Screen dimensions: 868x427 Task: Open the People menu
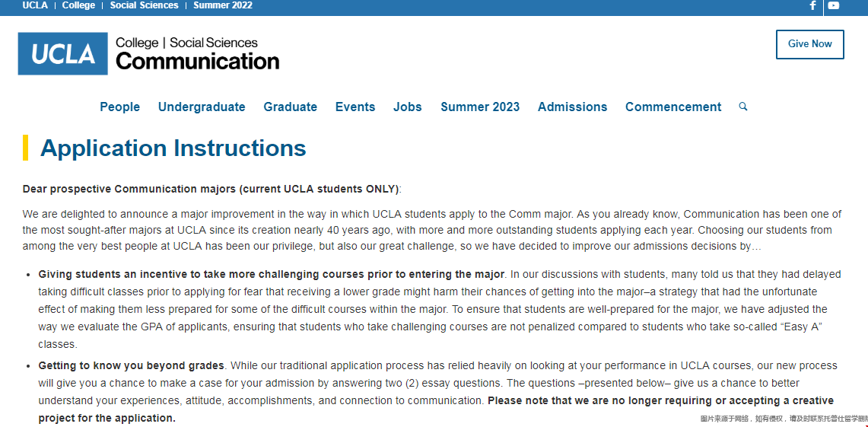pyautogui.click(x=120, y=107)
